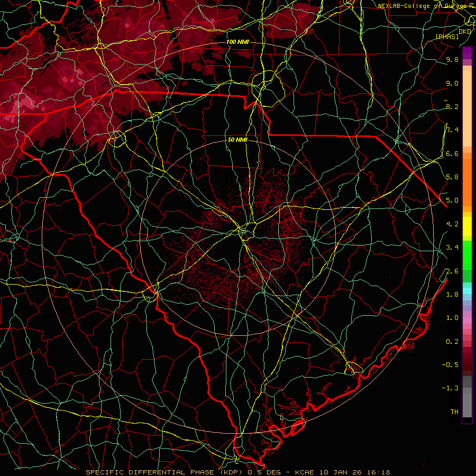This screenshot has height=476, width=476.
Task: Pick the gray band beside TH label
Action: pyautogui.click(x=467, y=406)
